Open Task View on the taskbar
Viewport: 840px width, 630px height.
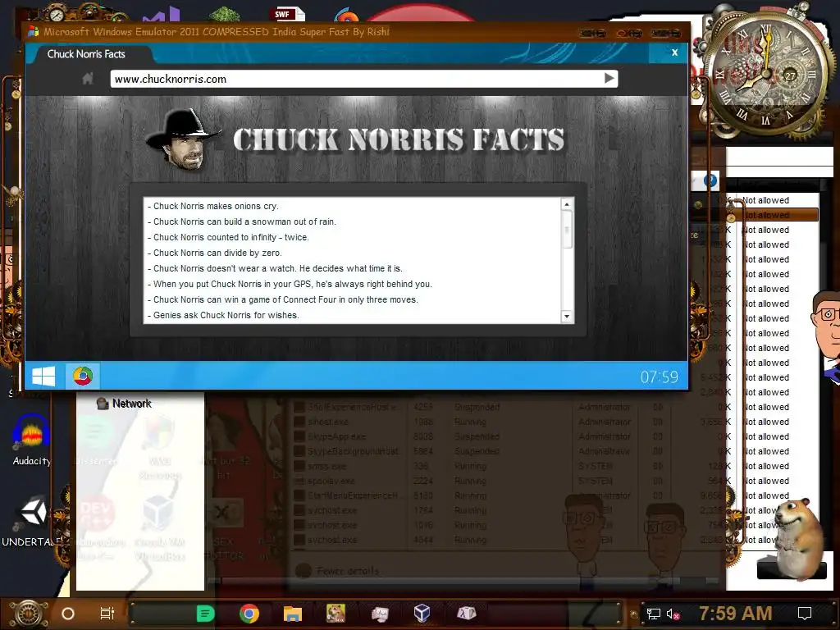click(x=107, y=614)
